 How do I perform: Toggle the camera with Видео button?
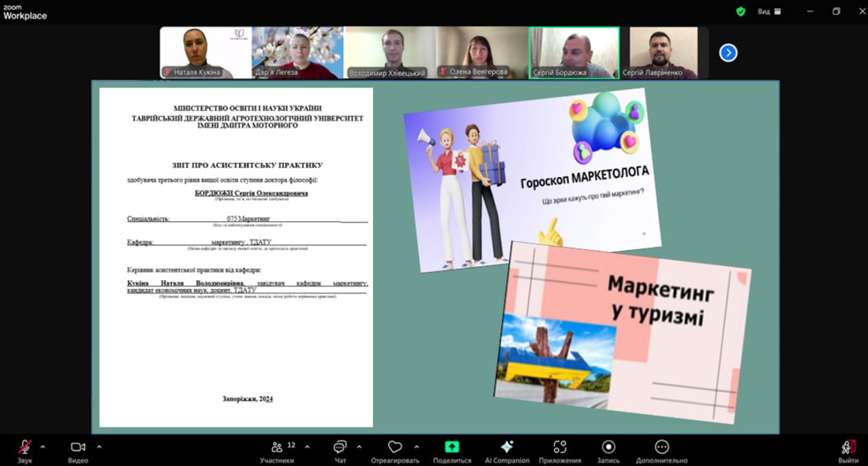pyautogui.click(x=78, y=448)
